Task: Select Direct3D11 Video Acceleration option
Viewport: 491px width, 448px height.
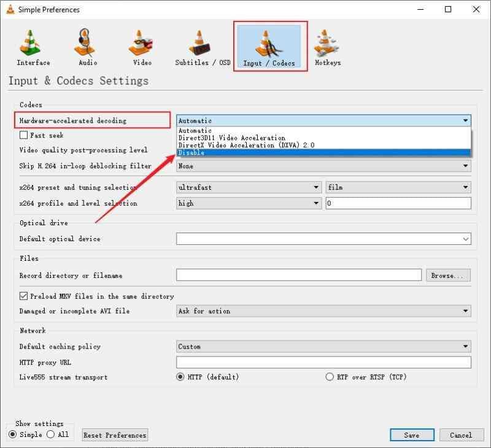Action: tap(323, 137)
